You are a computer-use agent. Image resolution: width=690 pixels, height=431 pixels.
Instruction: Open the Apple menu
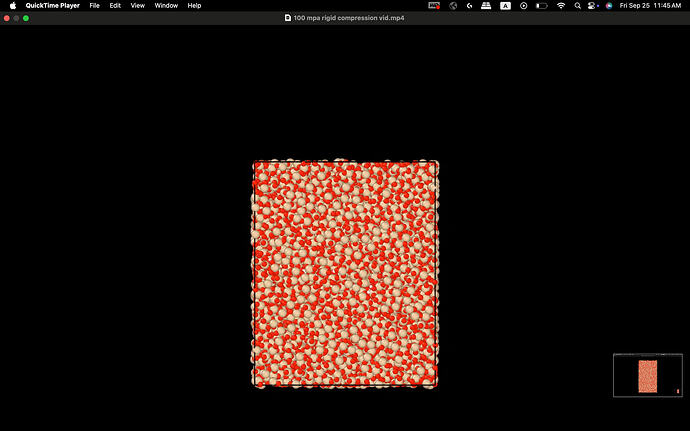click(x=13, y=6)
